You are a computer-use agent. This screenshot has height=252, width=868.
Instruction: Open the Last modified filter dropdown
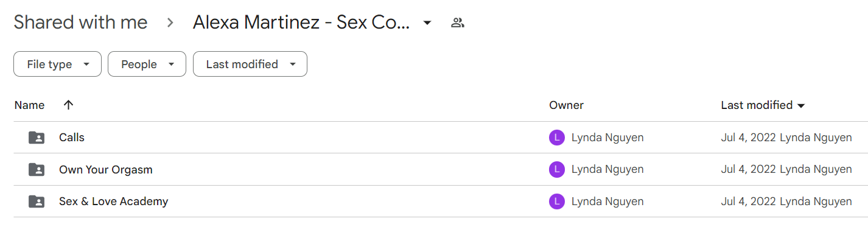tap(250, 64)
